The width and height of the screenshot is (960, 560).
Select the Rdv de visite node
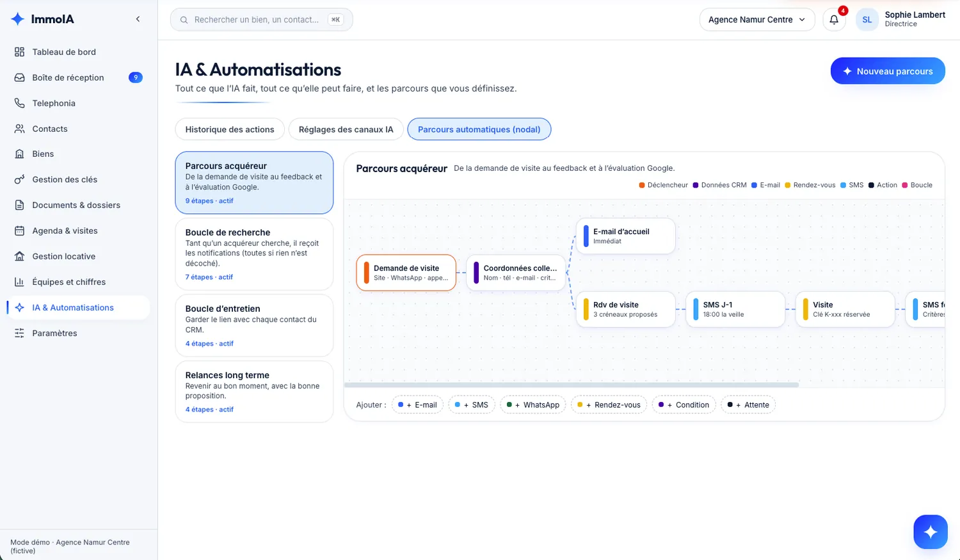625,309
